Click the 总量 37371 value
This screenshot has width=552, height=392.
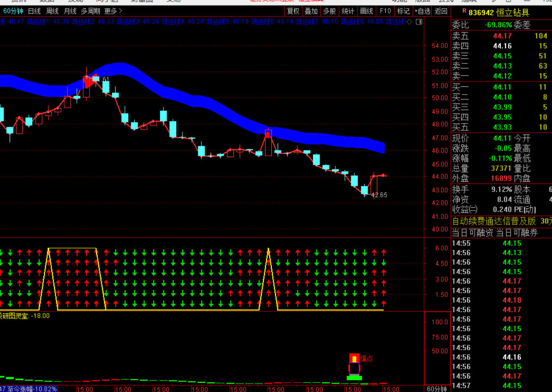tap(501, 168)
